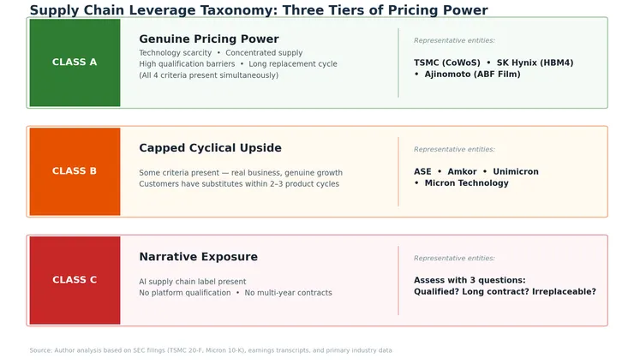Click the Micron Technology entity
Image resolution: width=634 pixels, height=364 pixels.
point(466,183)
